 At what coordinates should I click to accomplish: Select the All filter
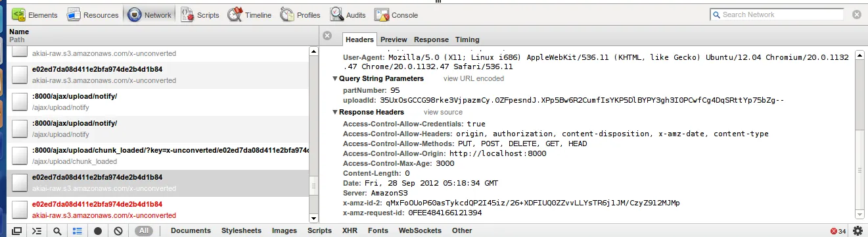tap(144, 230)
